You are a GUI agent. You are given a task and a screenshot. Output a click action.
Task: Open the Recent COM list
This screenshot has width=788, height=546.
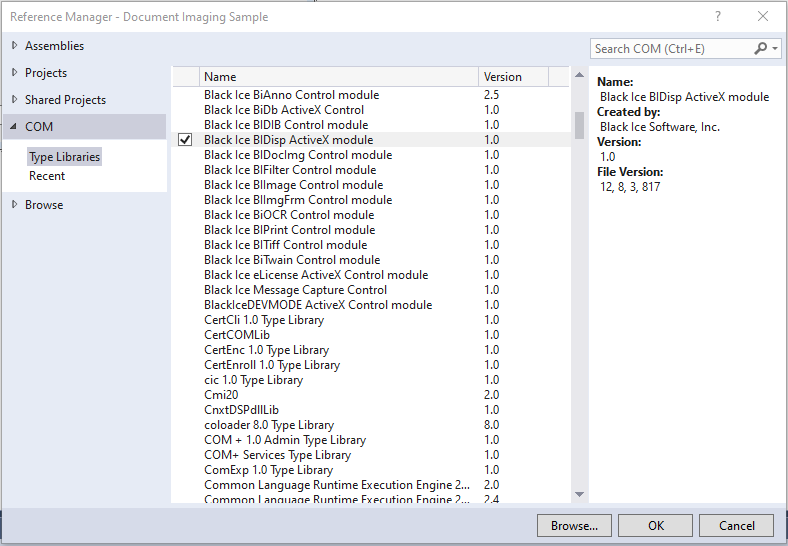(47, 176)
